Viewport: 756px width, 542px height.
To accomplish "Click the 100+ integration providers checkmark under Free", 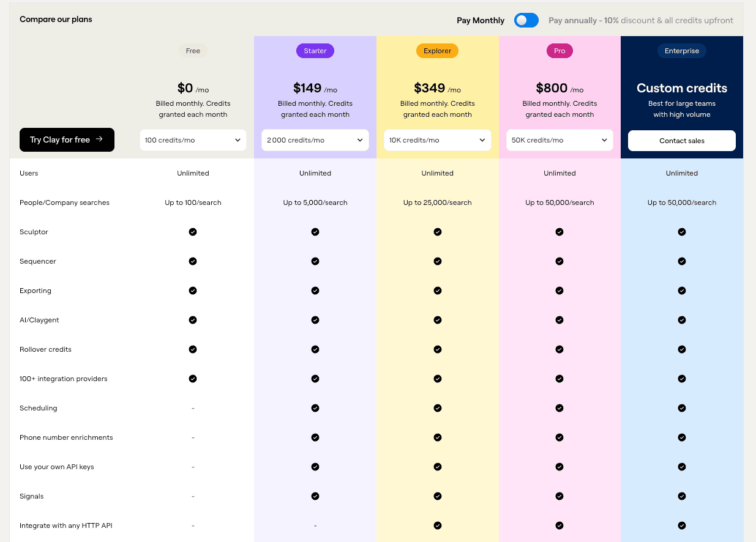I will coord(193,379).
